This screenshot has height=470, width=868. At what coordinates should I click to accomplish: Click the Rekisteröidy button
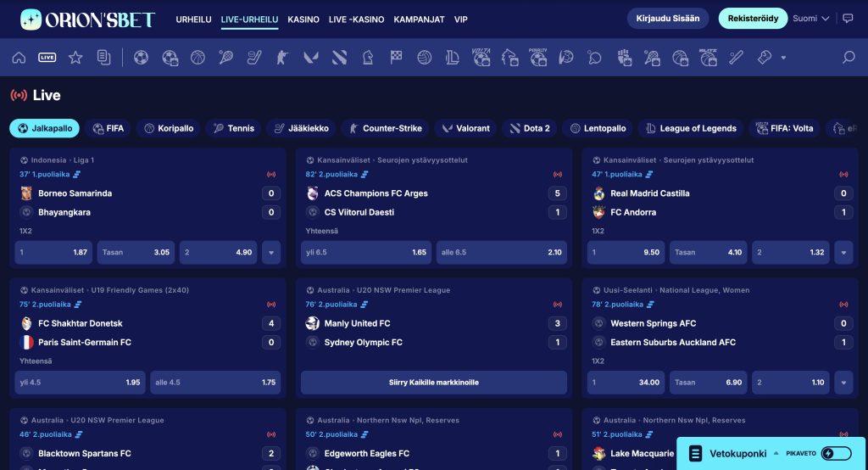(x=753, y=19)
